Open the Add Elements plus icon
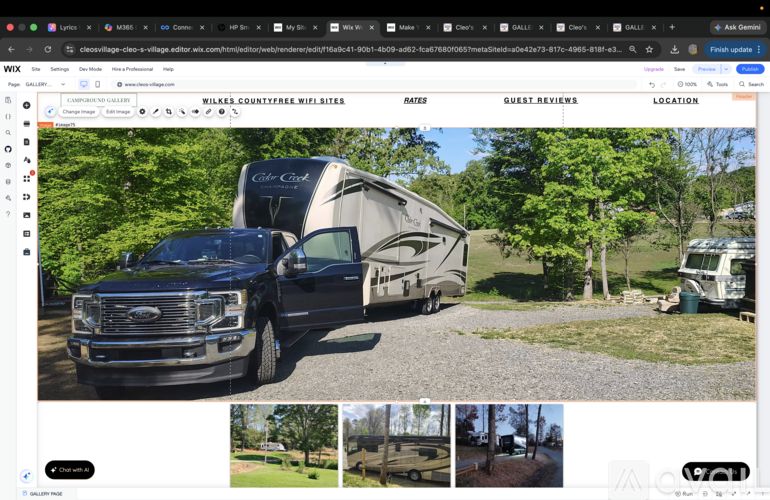Image resolution: width=770 pixels, height=500 pixels. point(27,105)
